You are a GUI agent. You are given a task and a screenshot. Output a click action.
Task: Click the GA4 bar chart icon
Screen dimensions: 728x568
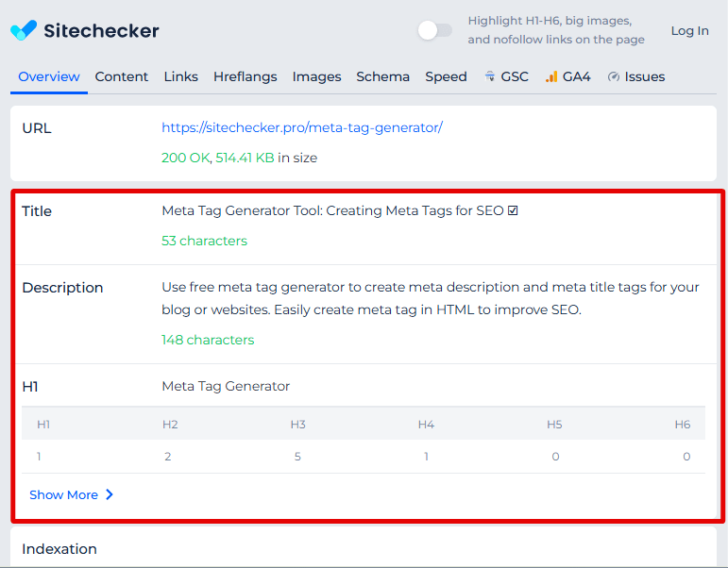click(551, 76)
